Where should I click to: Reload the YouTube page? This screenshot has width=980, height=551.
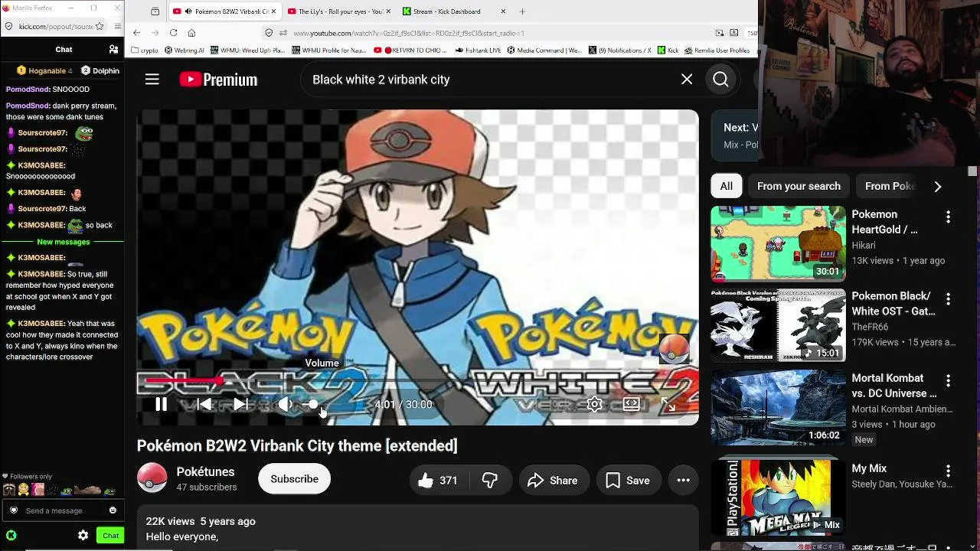173,33
